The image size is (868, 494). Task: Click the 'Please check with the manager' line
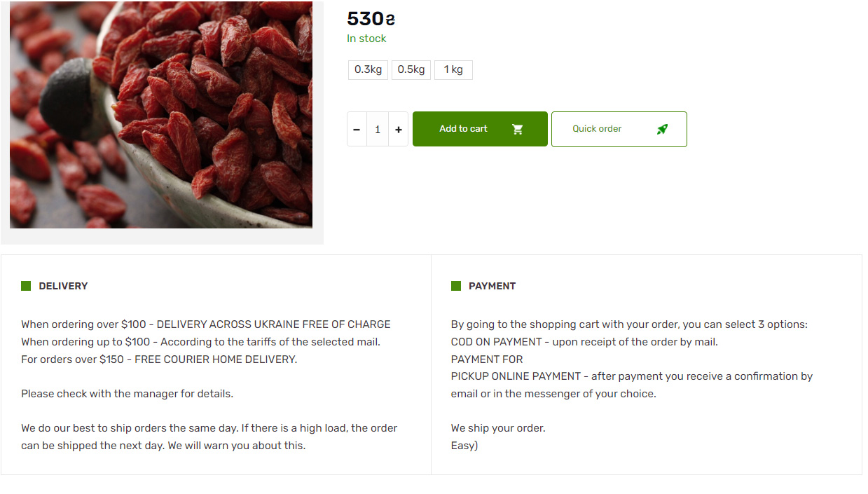[127, 394]
